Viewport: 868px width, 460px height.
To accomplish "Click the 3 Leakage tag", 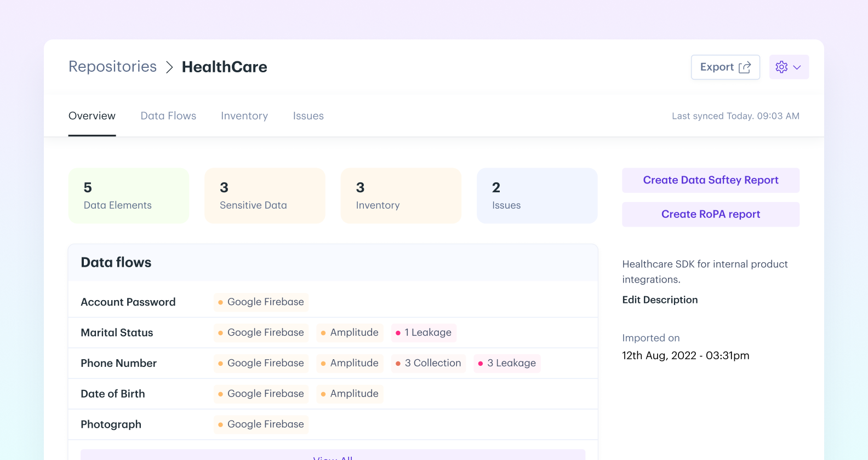I will click(x=507, y=364).
